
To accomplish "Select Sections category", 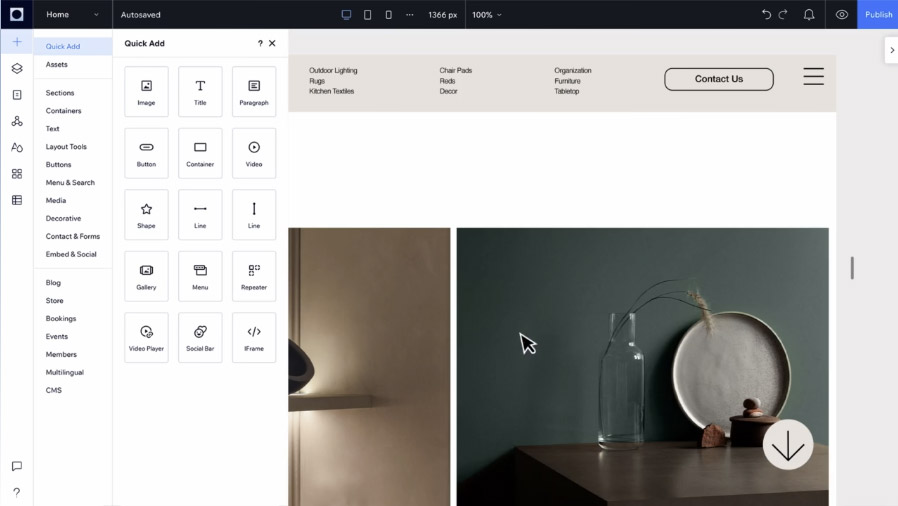I will tap(60, 93).
